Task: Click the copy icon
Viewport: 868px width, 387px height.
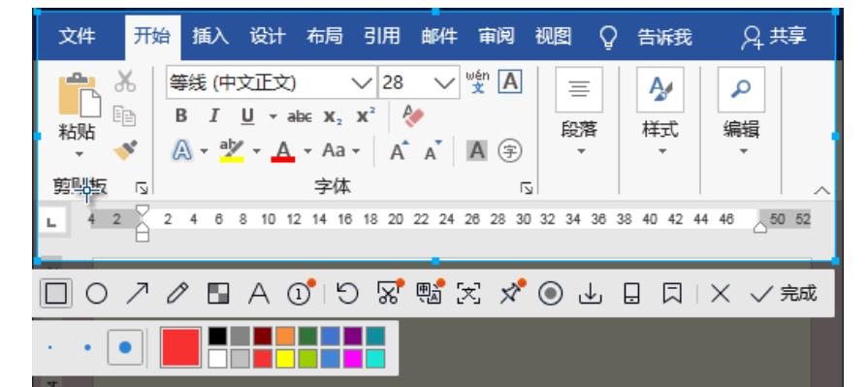Action: (124, 115)
